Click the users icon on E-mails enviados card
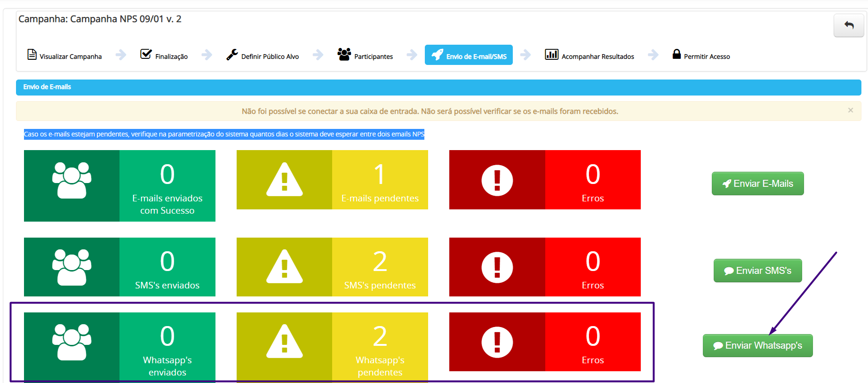This screenshot has width=868, height=383. (x=72, y=180)
